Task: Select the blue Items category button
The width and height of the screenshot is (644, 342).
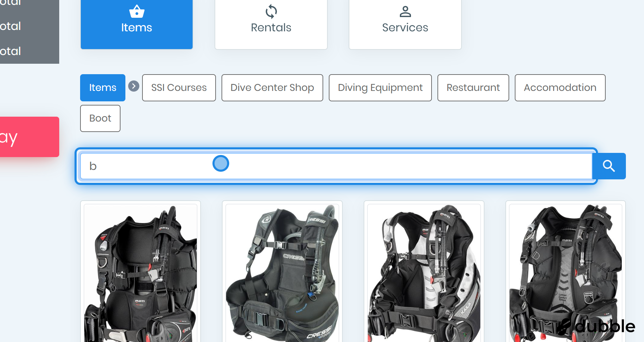Action: point(103,88)
